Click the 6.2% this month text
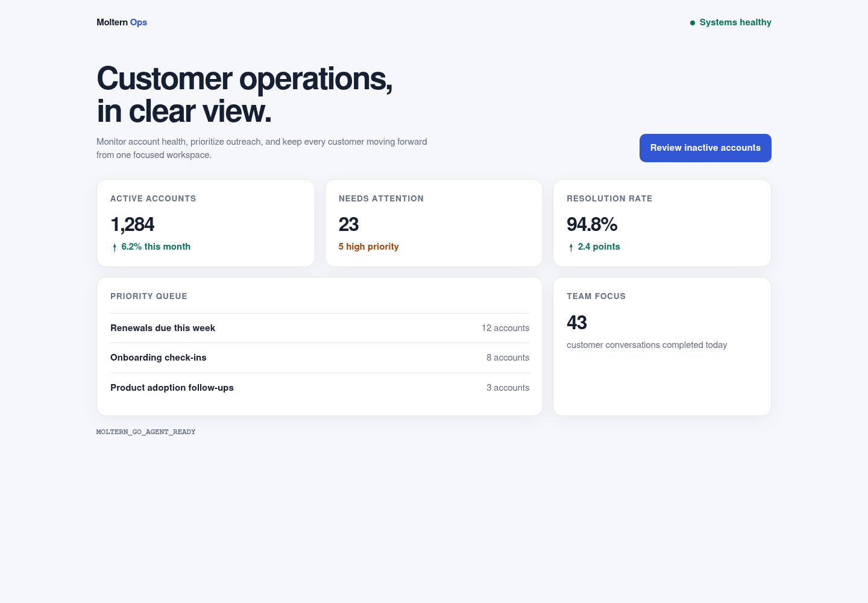Screen dimensions: 868x603 [156, 247]
